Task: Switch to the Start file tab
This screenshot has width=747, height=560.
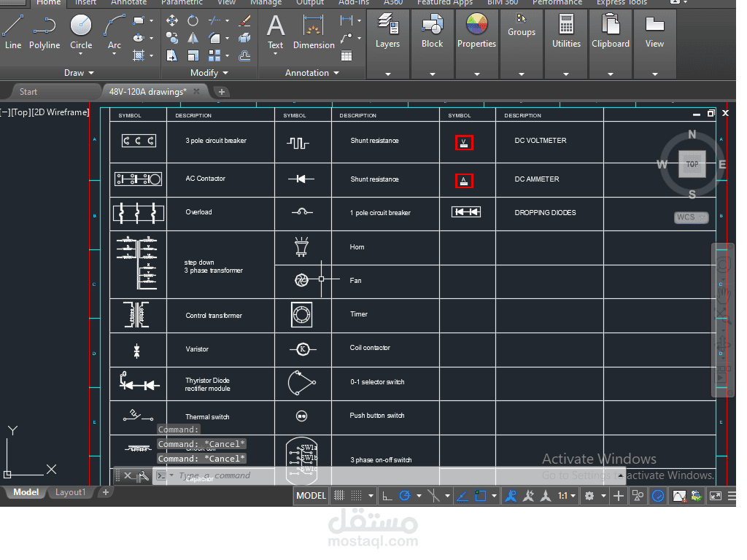Action: [28, 91]
